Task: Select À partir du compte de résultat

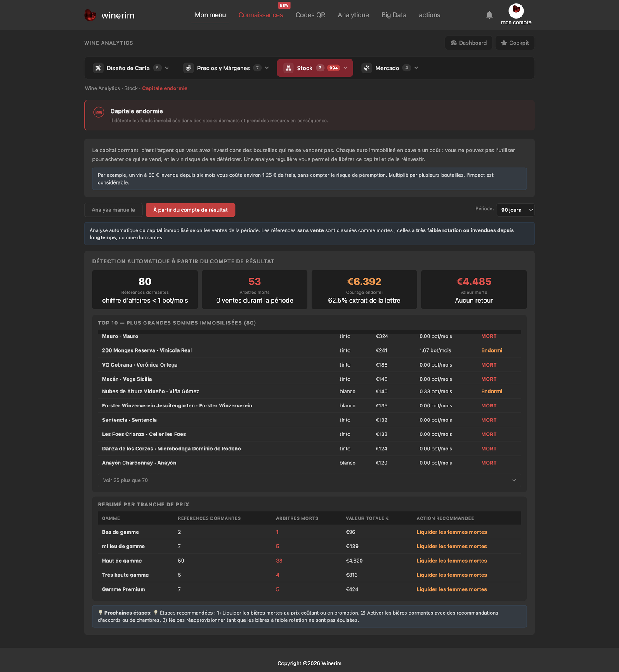Action: click(190, 210)
